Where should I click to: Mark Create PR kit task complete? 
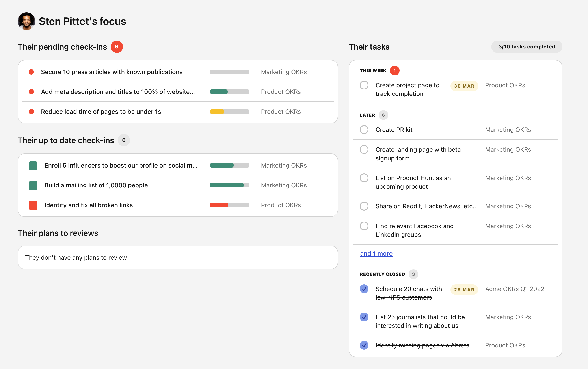pyautogui.click(x=364, y=130)
